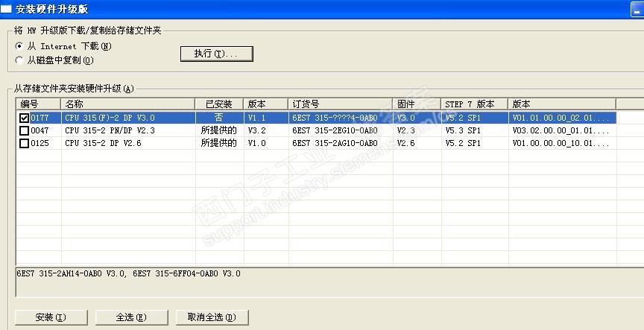Click version cell V3.2

pos(256,130)
